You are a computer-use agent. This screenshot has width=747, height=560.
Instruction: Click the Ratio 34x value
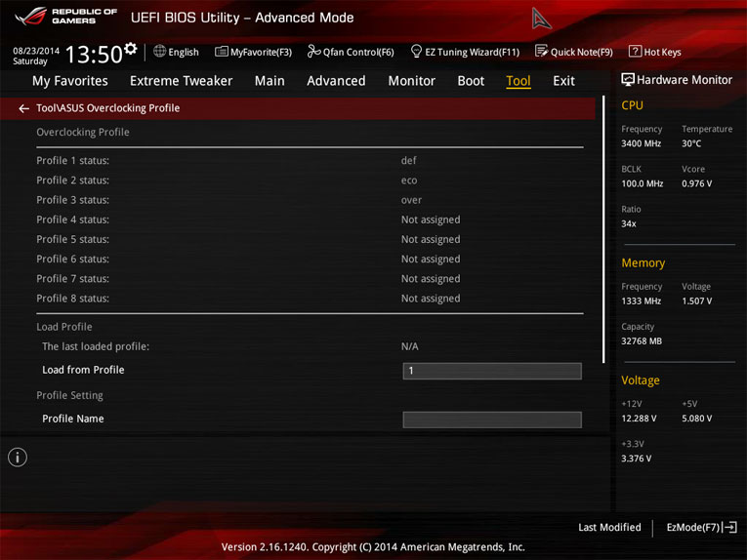click(629, 223)
